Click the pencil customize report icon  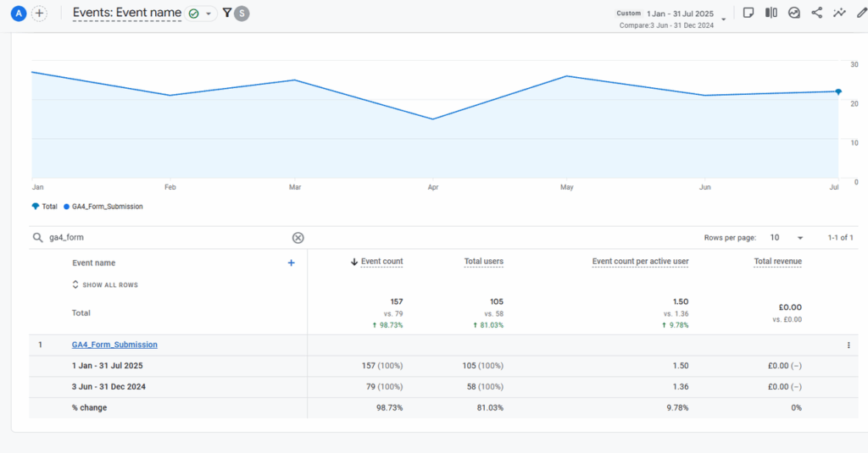point(861,13)
